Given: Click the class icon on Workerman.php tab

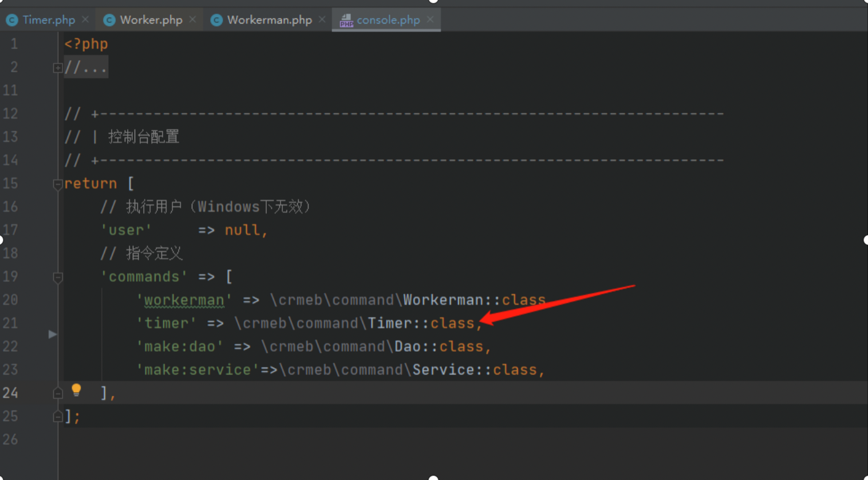Looking at the screenshot, I should pyautogui.click(x=216, y=19).
